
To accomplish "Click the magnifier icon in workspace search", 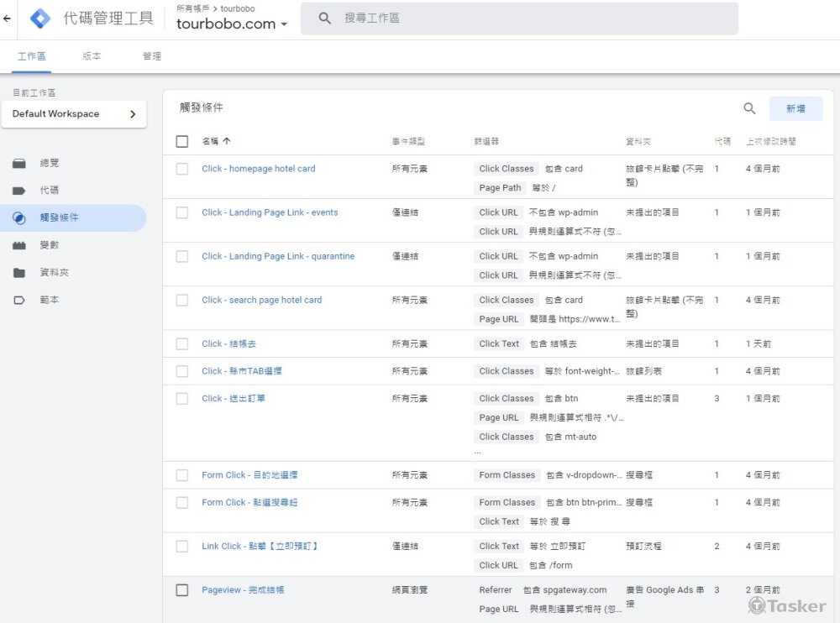I will [x=324, y=18].
